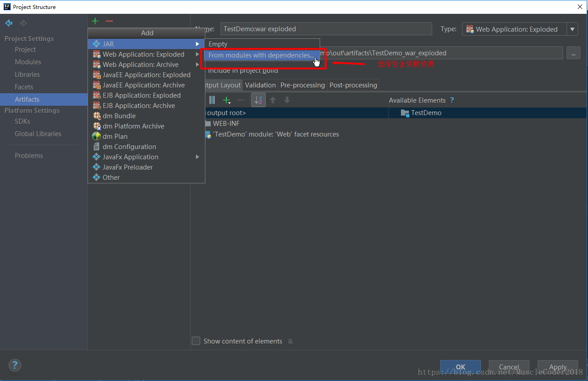The width and height of the screenshot is (588, 381).
Task: Select From modules with dependencies option
Action: (261, 55)
